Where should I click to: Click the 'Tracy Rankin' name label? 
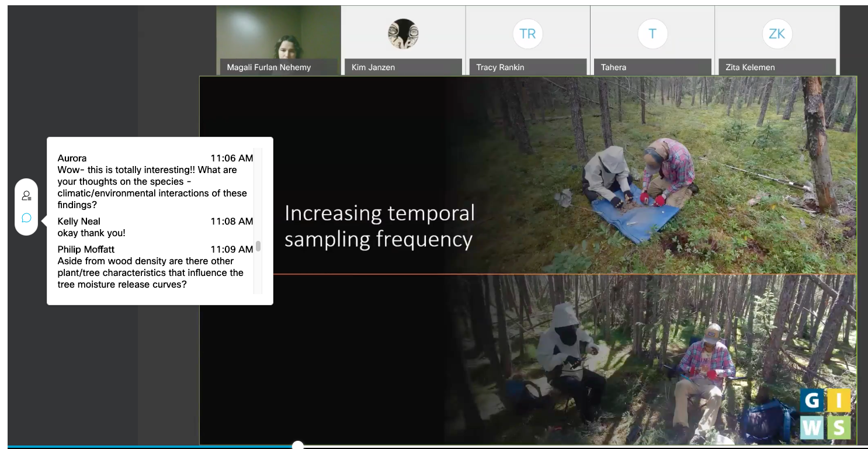[500, 67]
